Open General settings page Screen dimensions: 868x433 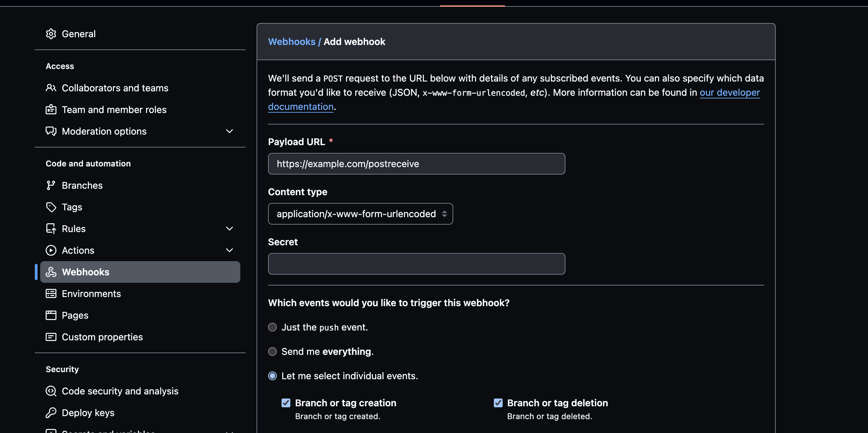(140, 34)
